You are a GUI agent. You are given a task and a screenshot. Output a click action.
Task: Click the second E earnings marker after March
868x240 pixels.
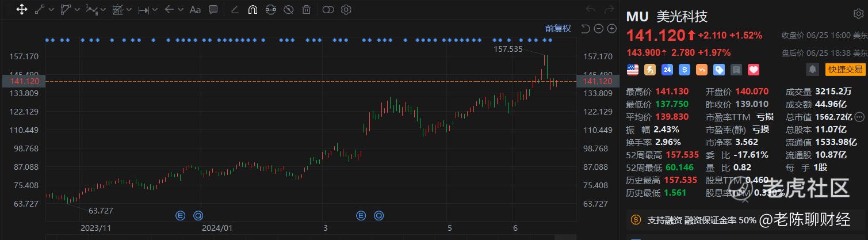click(x=361, y=215)
